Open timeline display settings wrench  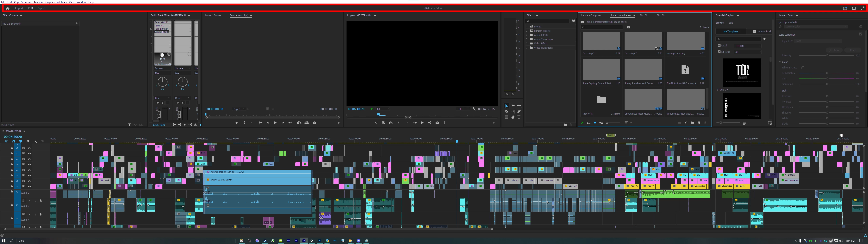click(35, 141)
